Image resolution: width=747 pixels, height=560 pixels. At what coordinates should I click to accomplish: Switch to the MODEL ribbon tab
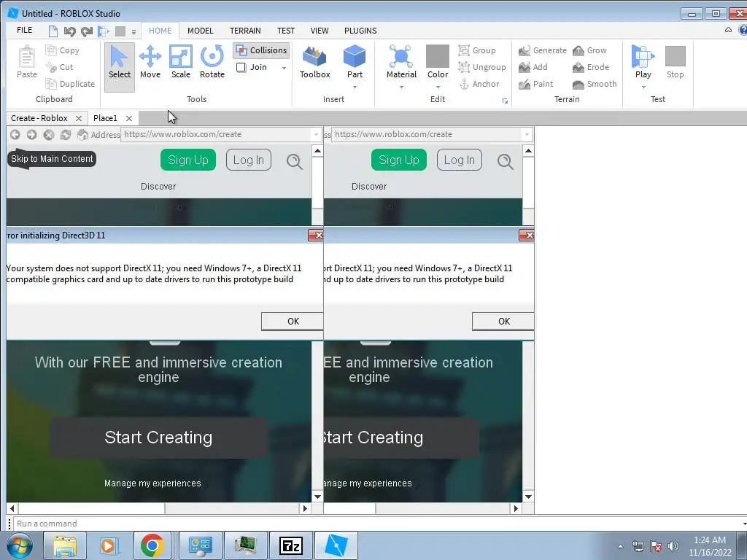pyautogui.click(x=200, y=31)
